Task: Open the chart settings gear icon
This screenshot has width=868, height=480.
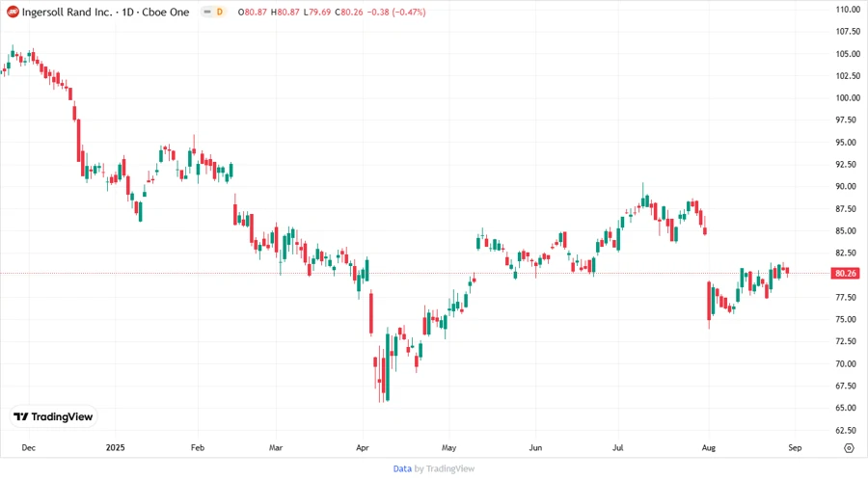Action: pos(849,448)
